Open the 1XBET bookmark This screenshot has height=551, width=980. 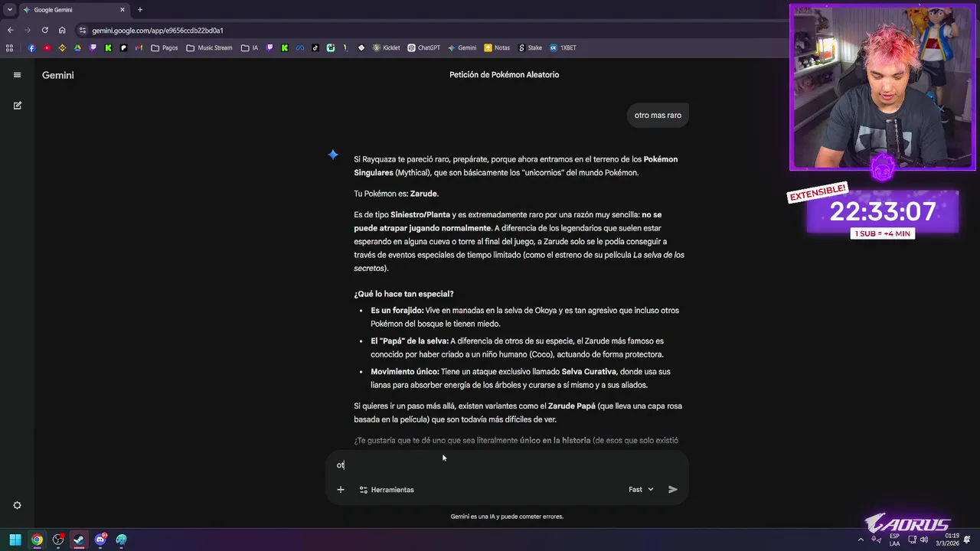pyautogui.click(x=563, y=47)
